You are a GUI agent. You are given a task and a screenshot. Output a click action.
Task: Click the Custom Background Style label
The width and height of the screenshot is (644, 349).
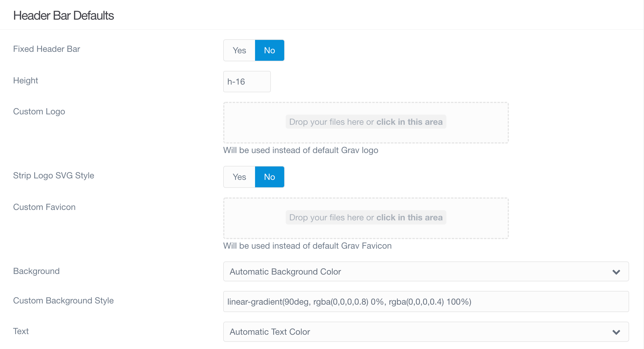(x=63, y=301)
